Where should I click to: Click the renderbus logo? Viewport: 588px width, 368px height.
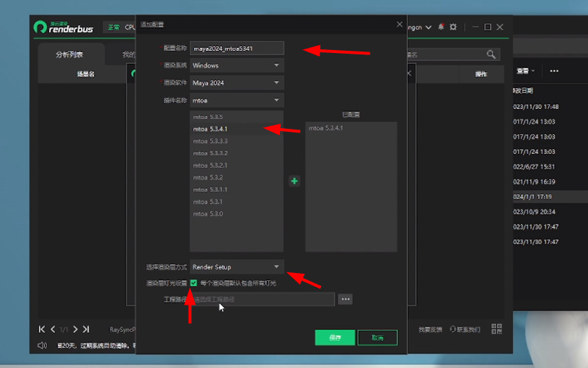coord(63,27)
